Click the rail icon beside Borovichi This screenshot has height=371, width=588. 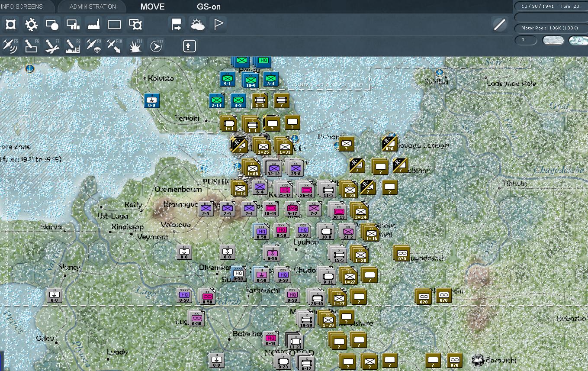[478, 360]
